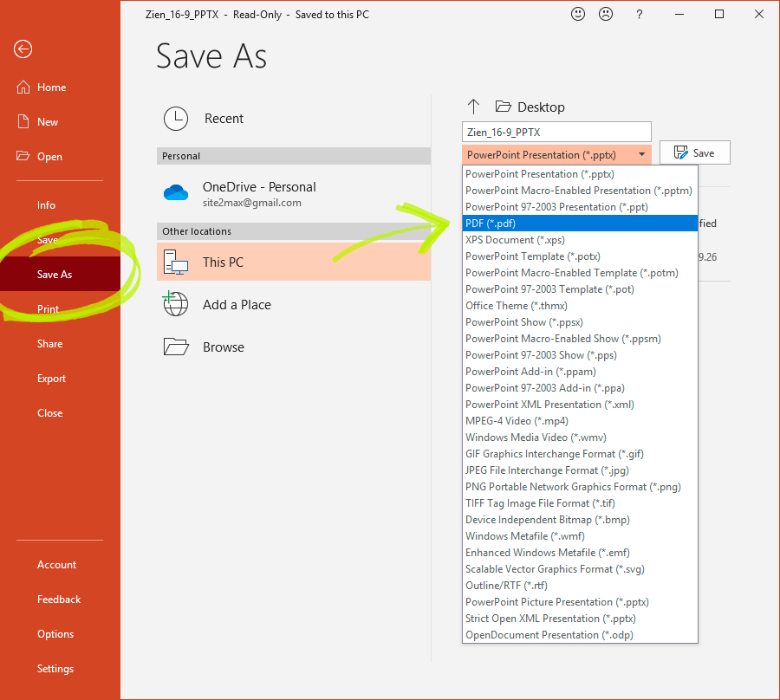The width and height of the screenshot is (780, 700).
Task: Choose PowerPoint Presentation (*.pptx) format option
Action: click(x=580, y=174)
